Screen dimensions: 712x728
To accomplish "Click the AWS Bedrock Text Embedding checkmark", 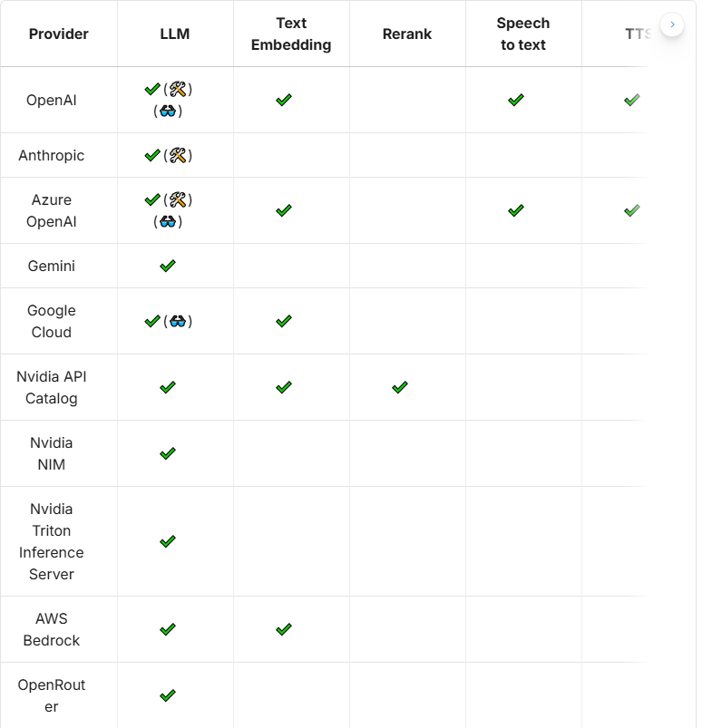I will point(284,629).
